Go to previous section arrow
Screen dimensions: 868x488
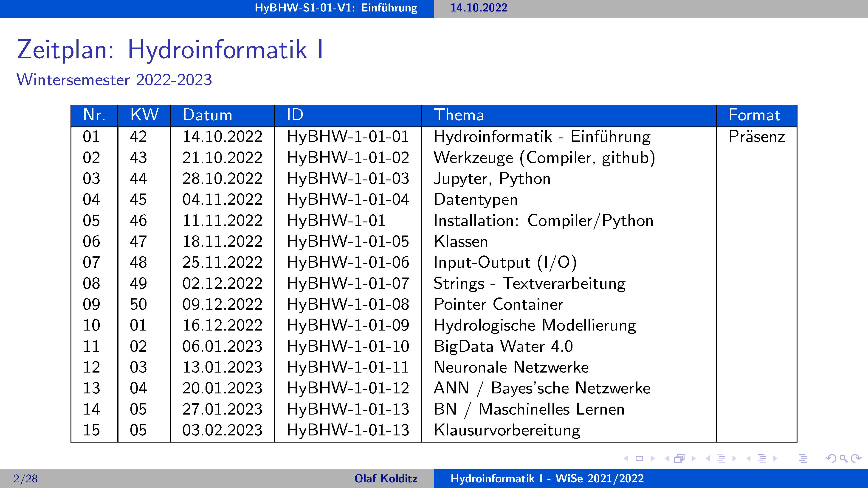pyautogui.click(x=748, y=458)
